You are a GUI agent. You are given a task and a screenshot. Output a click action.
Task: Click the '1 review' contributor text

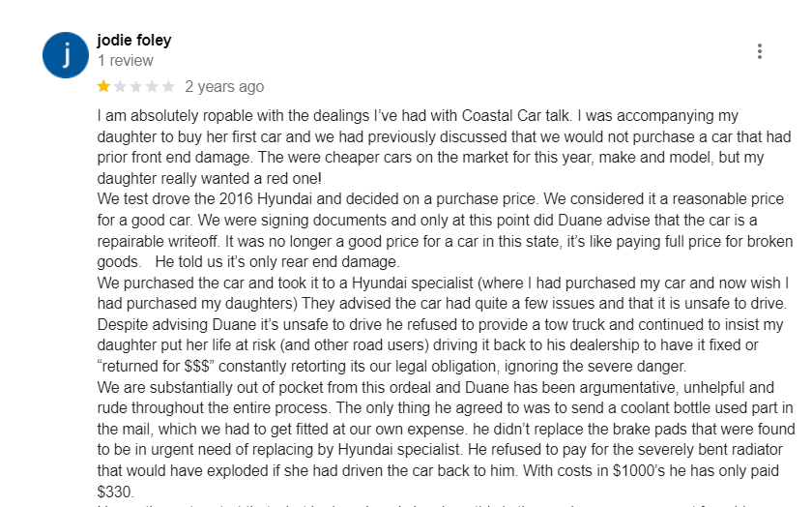point(125,61)
